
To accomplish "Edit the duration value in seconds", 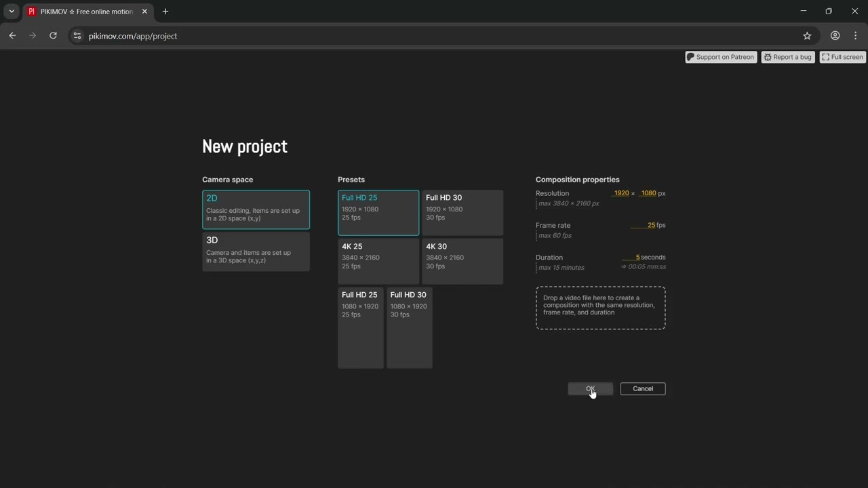I will [x=631, y=257].
